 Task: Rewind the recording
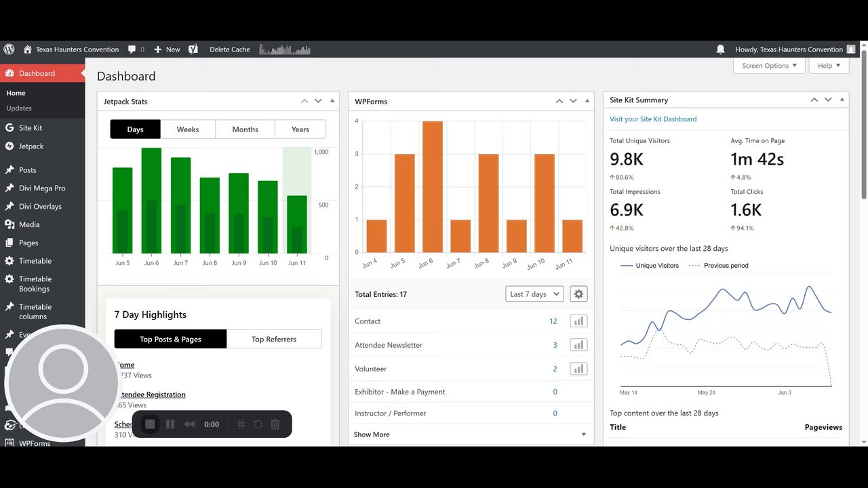pos(190,424)
